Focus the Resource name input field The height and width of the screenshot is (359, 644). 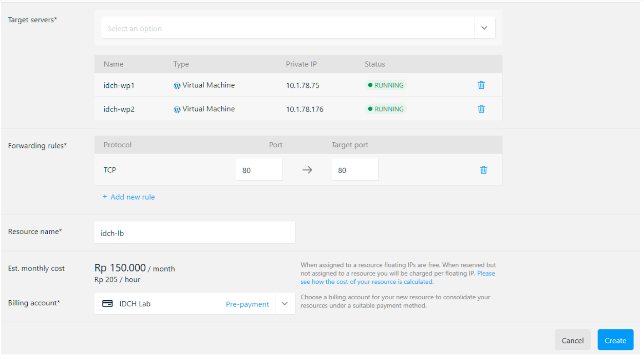(194, 233)
